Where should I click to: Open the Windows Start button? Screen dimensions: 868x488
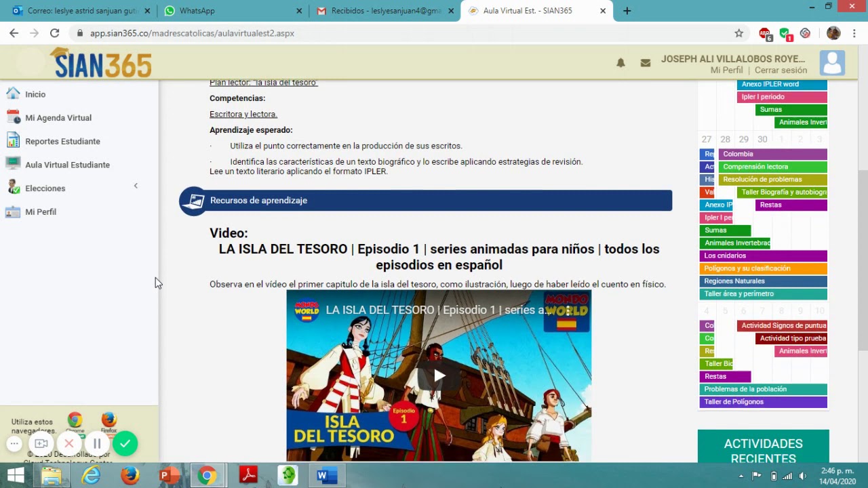(16, 476)
